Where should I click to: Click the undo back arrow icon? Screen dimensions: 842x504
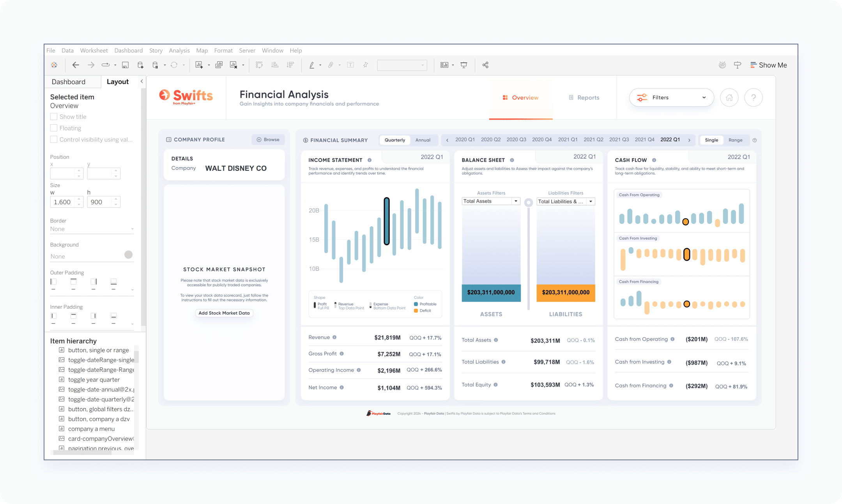tap(76, 65)
